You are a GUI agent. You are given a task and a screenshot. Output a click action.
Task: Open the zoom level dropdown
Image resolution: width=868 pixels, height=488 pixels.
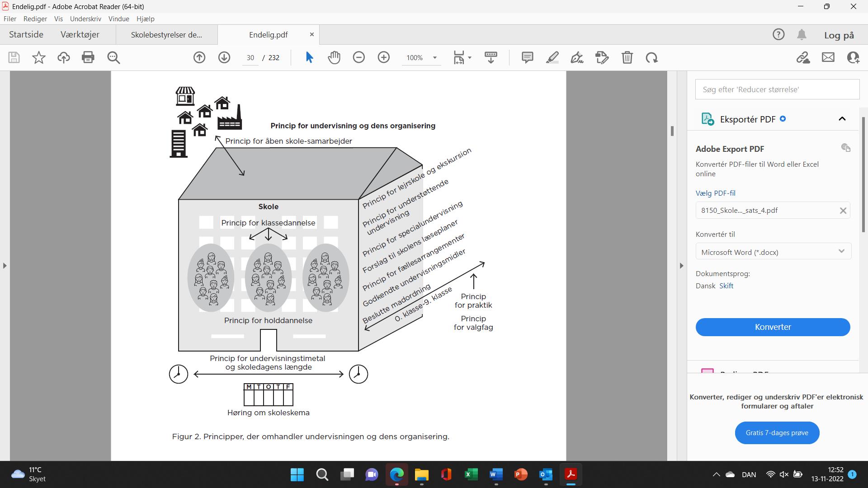coord(434,58)
